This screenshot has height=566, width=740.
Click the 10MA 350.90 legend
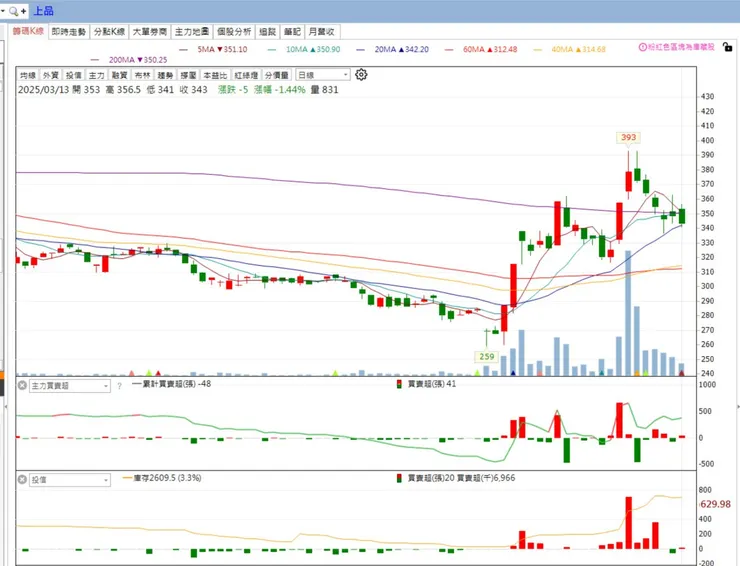point(304,49)
